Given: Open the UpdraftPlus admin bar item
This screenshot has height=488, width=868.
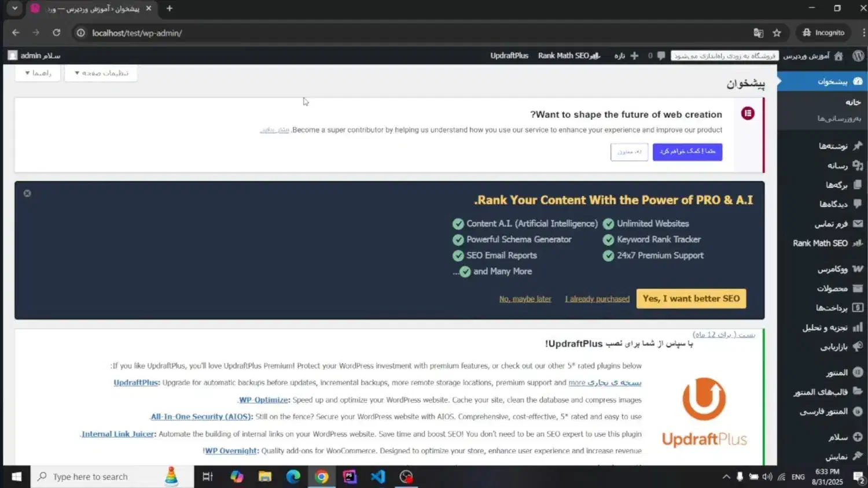Looking at the screenshot, I should (509, 56).
